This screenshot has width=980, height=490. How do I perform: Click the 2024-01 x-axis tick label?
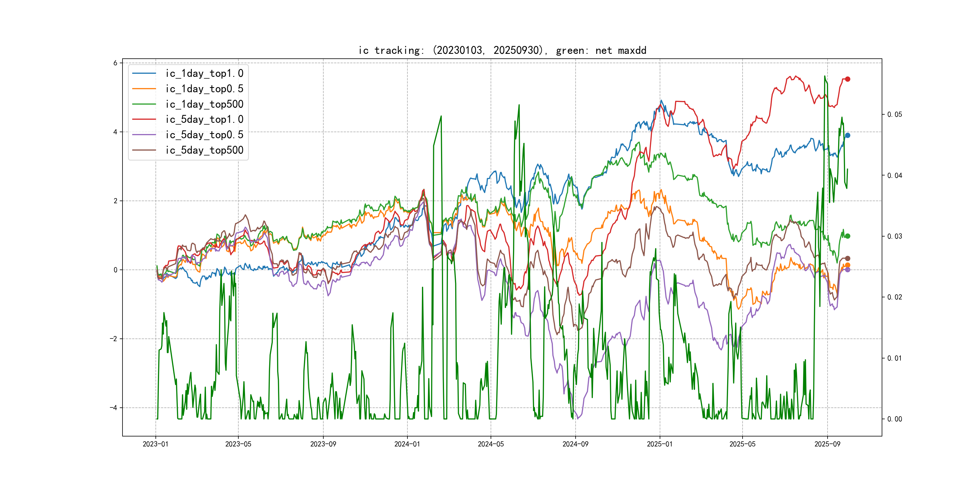click(x=407, y=444)
